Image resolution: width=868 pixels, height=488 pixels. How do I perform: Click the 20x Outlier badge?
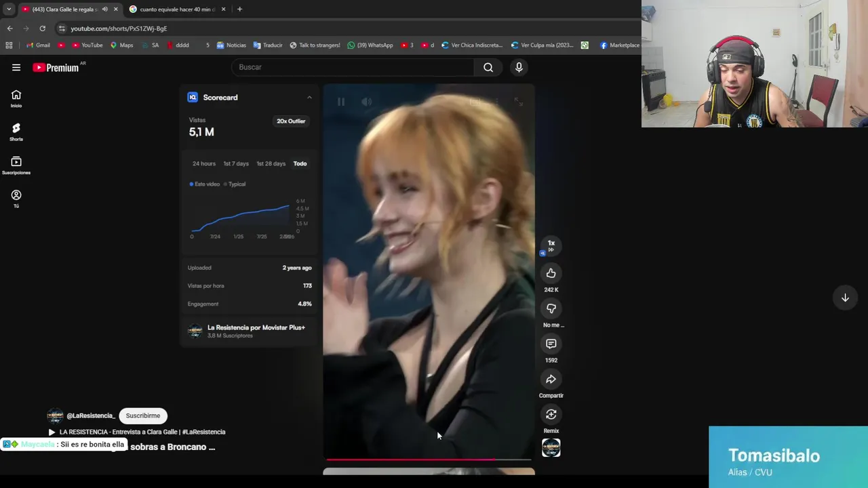[x=291, y=121]
